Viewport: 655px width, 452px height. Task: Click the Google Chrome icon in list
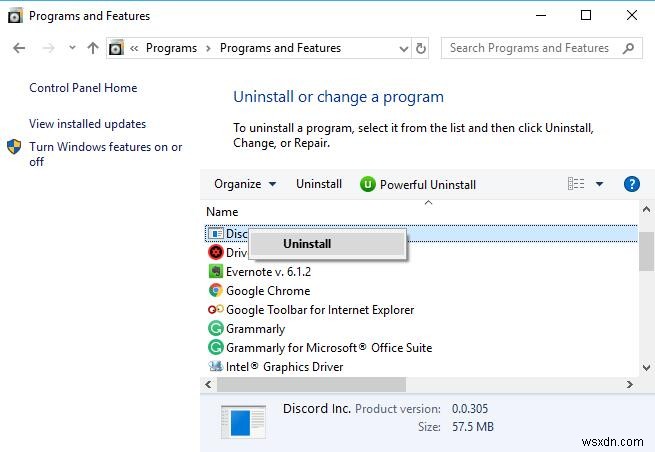click(x=215, y=291)
